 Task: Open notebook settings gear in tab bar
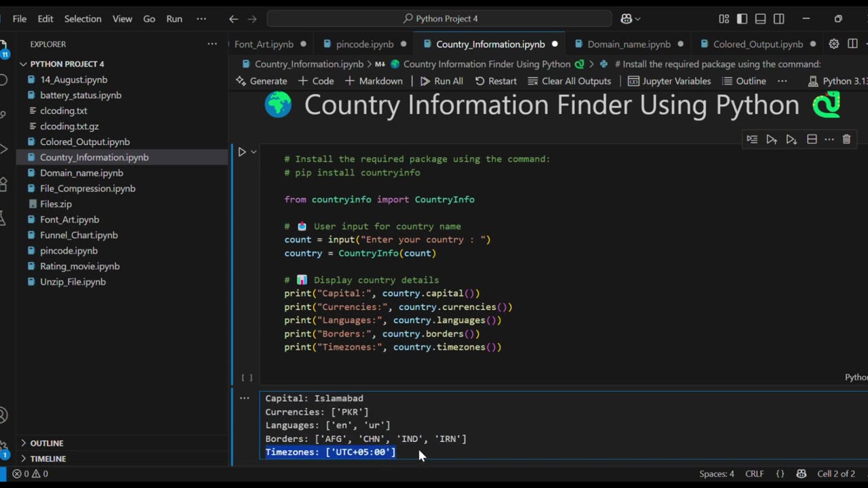pos(834,44)
